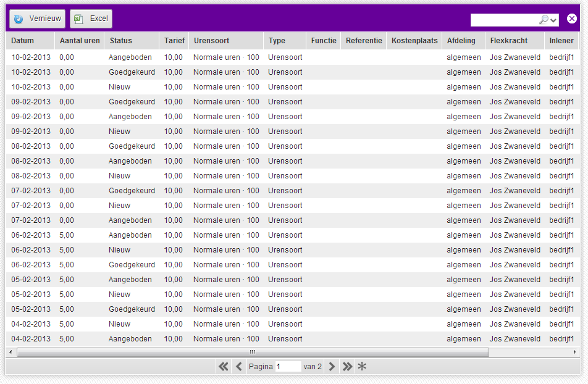Select Nieuw status on 05-02-2013 row

click(x=119, y=294)
